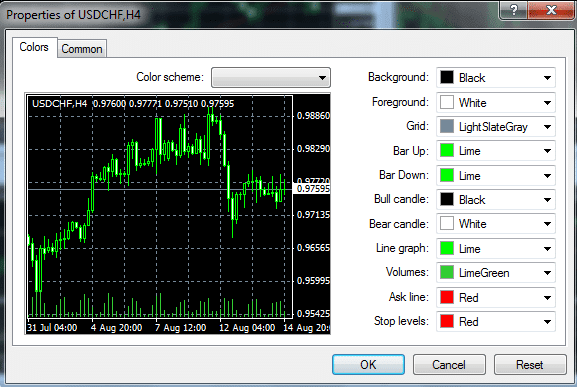
Task: Open the Bear candle color dropdown
Action: pos(496,224)
